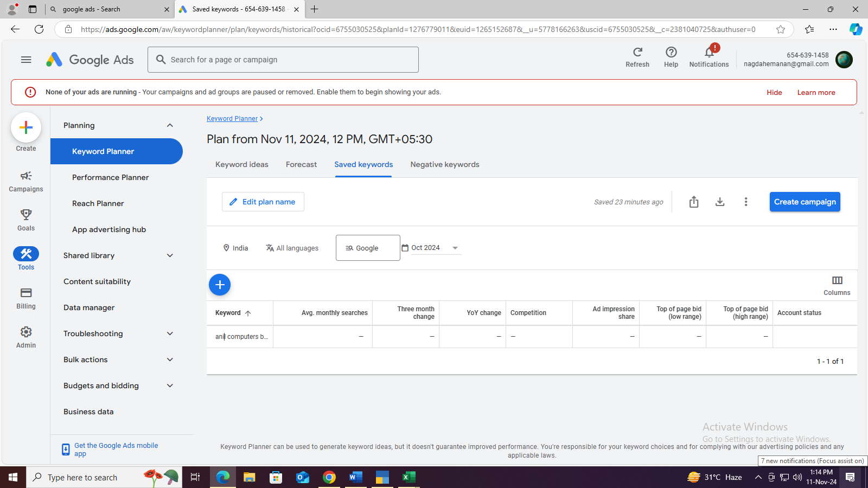
Task: Expand the Shared library section
Action: (x=170, y=255)
